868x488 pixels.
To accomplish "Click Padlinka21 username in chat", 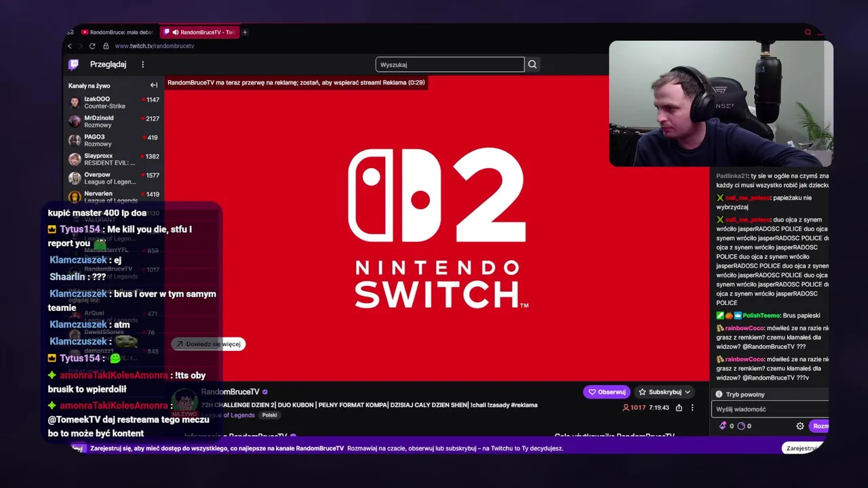I will pyautogui.click(x=732, y=176).
